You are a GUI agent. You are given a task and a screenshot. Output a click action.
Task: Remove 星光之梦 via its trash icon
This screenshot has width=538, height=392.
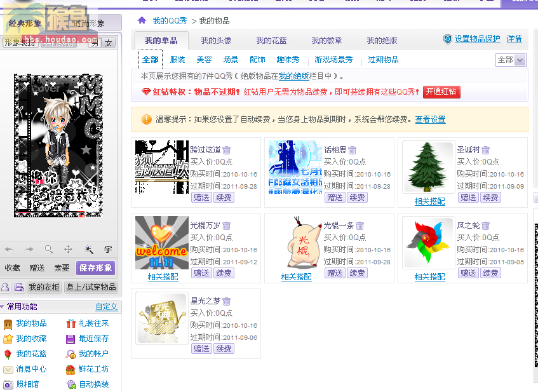[227, 301]
